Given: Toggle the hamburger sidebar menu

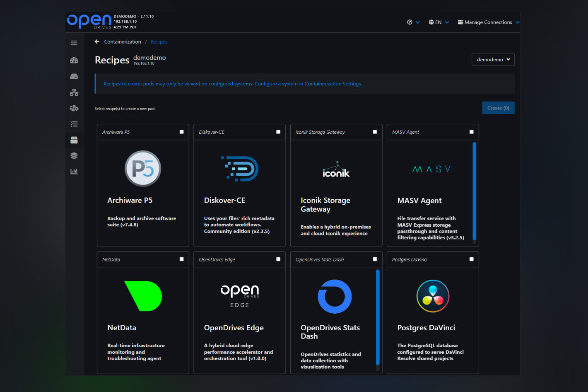Looking at the screenshot, I should coord(74,43).
